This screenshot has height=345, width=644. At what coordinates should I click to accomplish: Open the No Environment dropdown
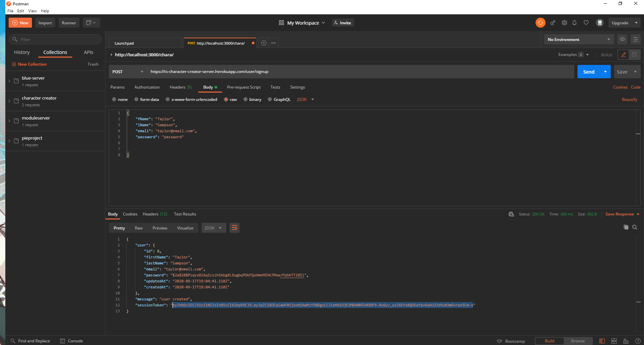click(x=579, y=39)
